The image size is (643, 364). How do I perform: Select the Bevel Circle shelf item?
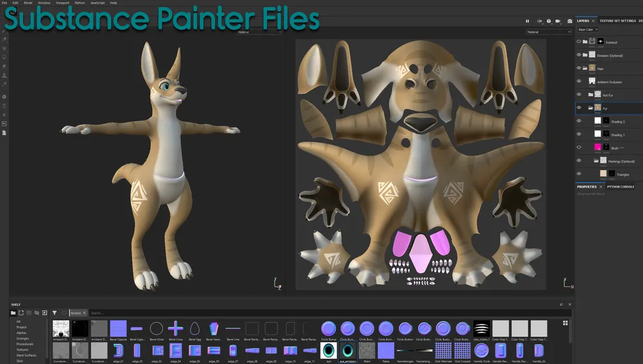[x=156, y=329]
